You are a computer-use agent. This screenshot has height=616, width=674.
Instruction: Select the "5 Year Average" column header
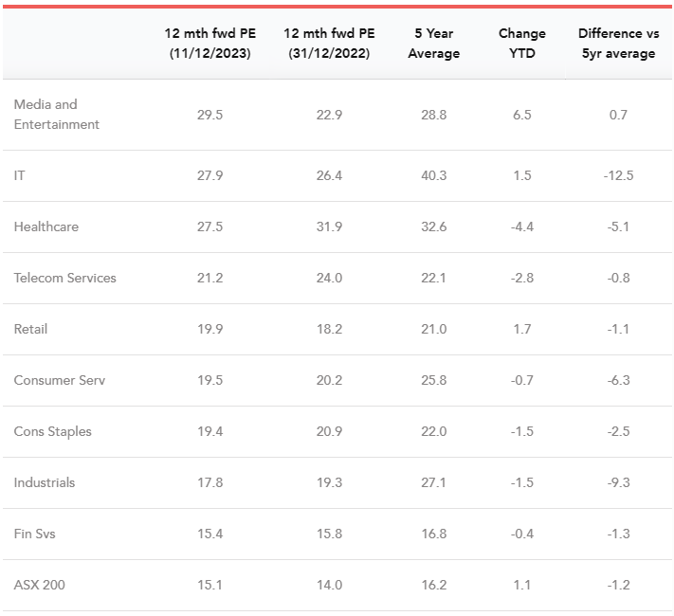coord(433,44)
